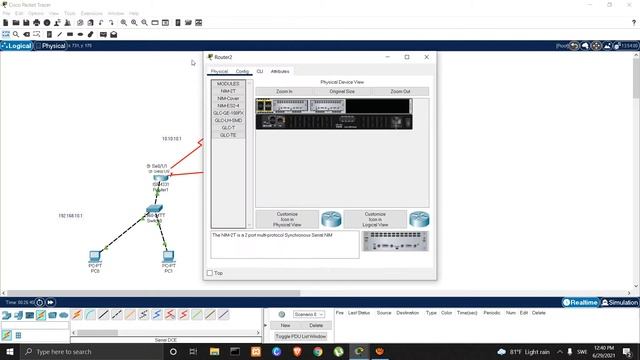
Task: Click Zoom Out button in device view
Action: [400, 91]
